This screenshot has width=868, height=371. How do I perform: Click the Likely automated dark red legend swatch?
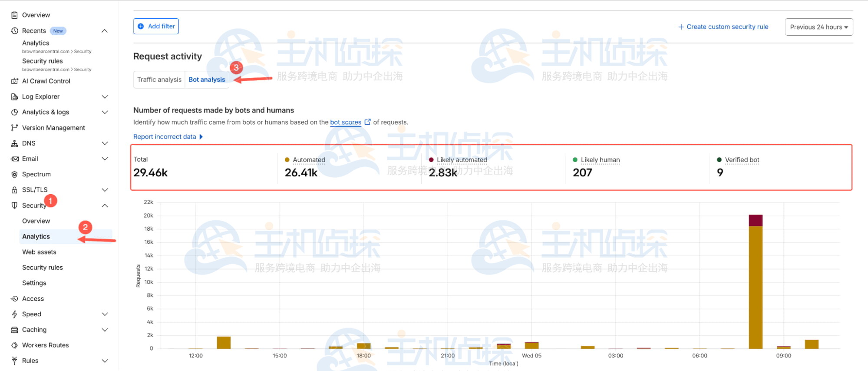click(431, 160)
